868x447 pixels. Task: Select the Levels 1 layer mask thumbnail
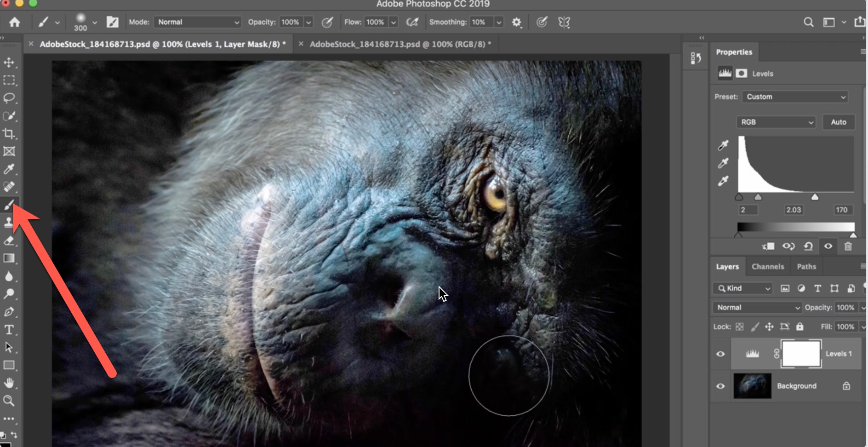pyautogui.click(x=801, y=354)
